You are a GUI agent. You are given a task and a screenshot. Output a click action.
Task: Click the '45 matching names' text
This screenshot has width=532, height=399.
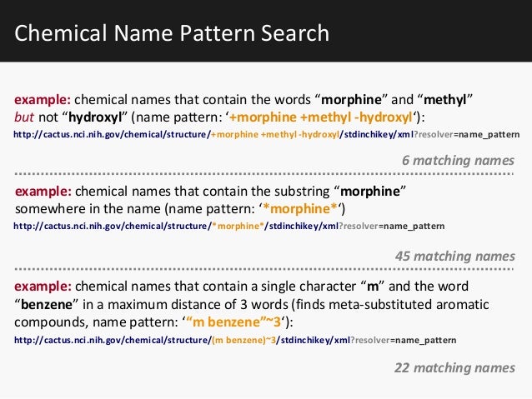[x=455, y=256]
